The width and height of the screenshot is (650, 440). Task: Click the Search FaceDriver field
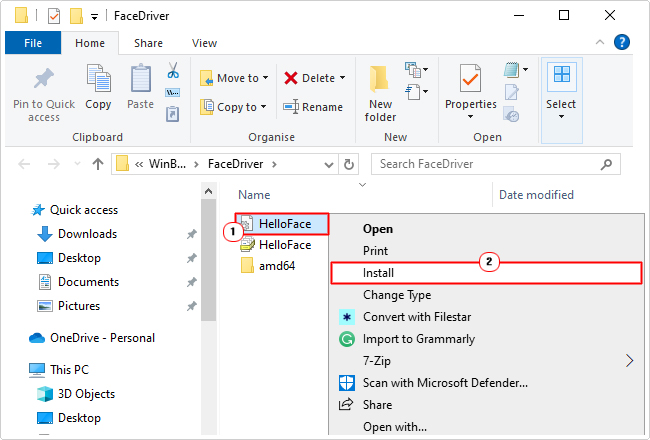pyautogui.click(x=496, y=164)
